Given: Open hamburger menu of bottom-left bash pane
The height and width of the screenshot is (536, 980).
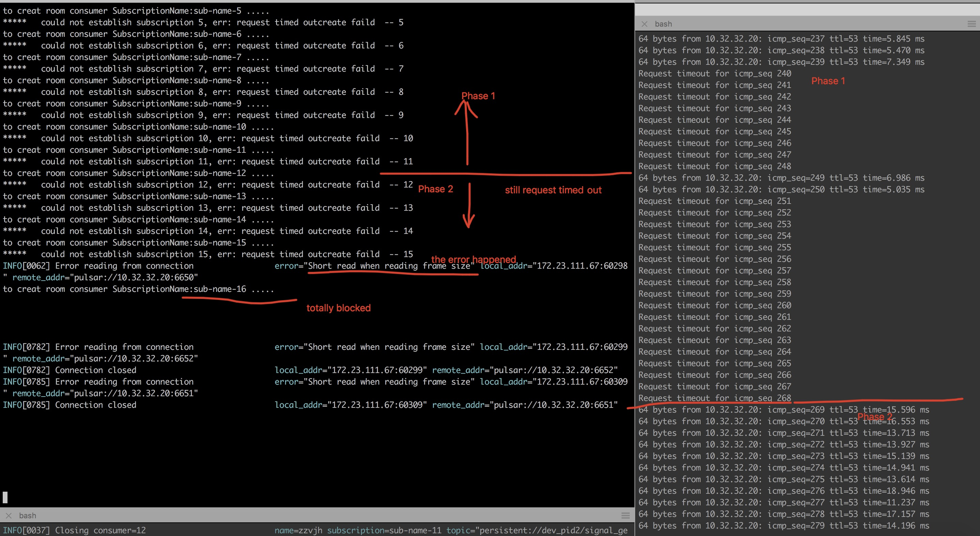Looking at the screenshot, I should click(x=625, y=516).
